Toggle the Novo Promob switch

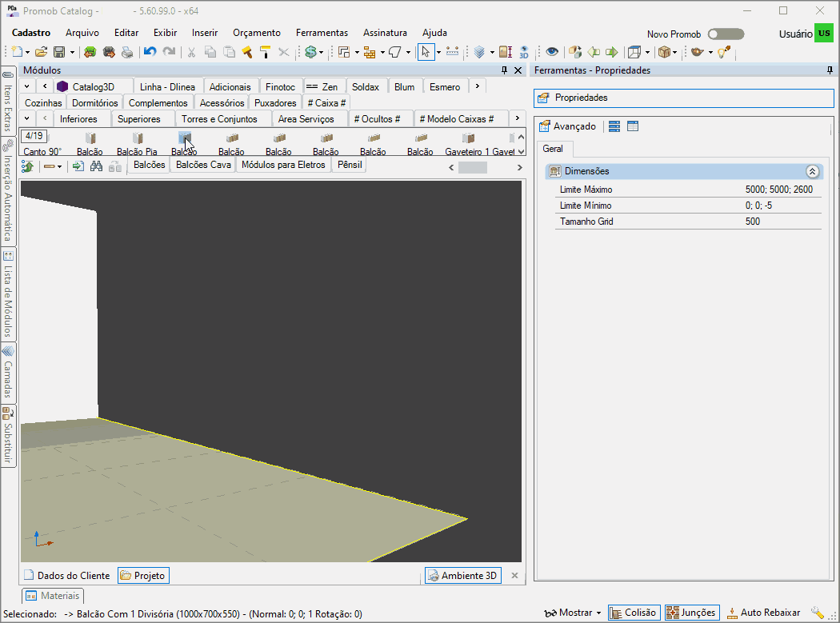tap(726, 34)
